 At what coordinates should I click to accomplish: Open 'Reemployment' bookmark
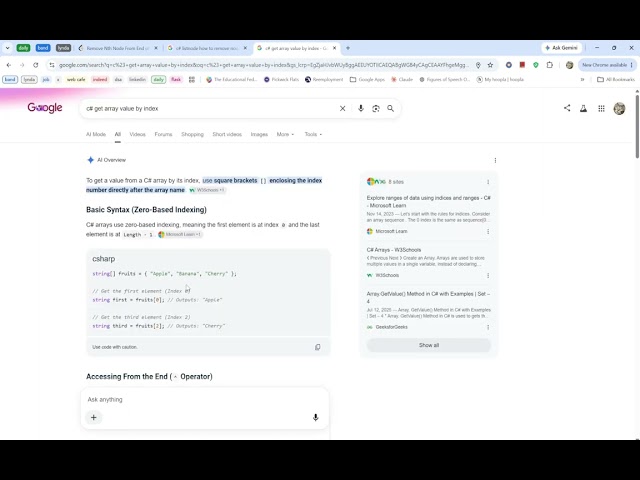point(324,80)
